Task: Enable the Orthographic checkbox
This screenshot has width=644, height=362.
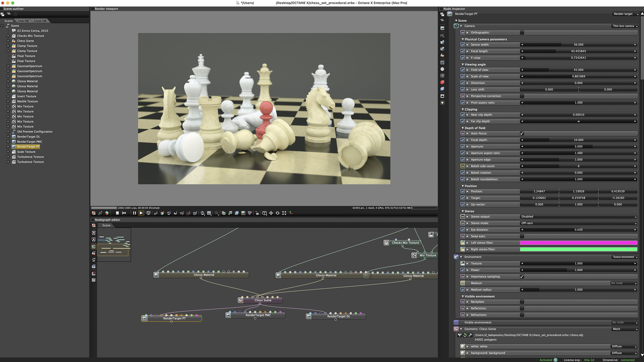Action: [522, 33]
